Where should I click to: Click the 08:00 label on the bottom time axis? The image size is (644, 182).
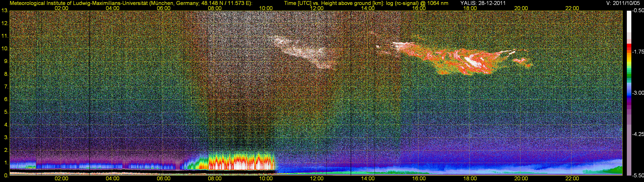[215, 179]
